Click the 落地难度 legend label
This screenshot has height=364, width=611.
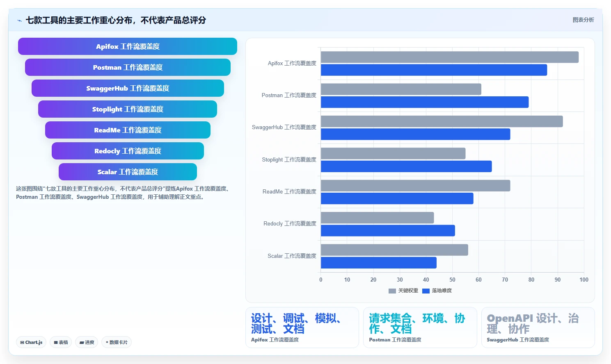[442, 291]
